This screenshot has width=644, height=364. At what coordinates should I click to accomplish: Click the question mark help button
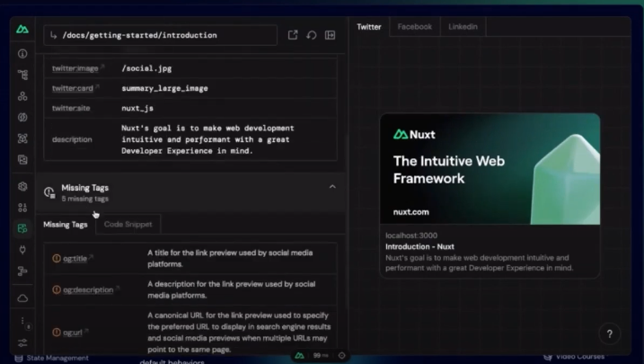point(609,333)
